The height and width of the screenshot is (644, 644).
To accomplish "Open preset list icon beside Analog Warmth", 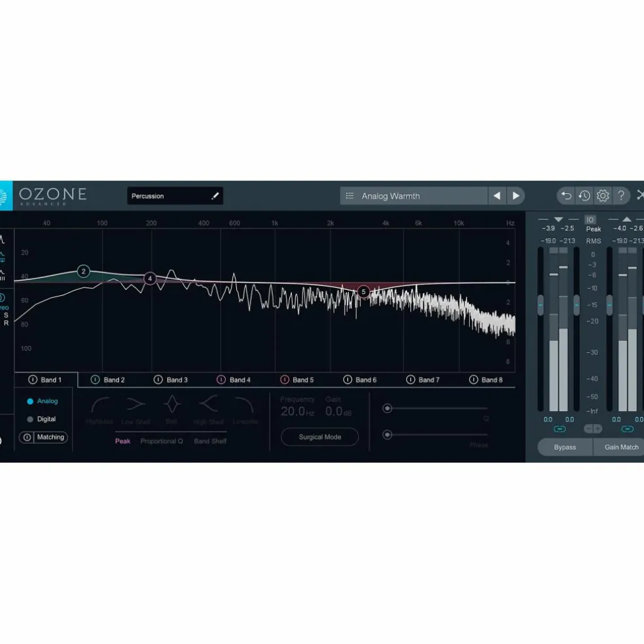I will pyautogui.click(x=349, y=196).
